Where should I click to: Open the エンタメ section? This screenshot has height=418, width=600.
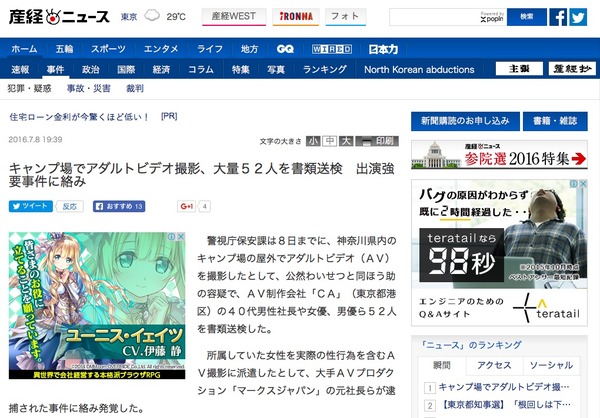click(x=161, y=49)
